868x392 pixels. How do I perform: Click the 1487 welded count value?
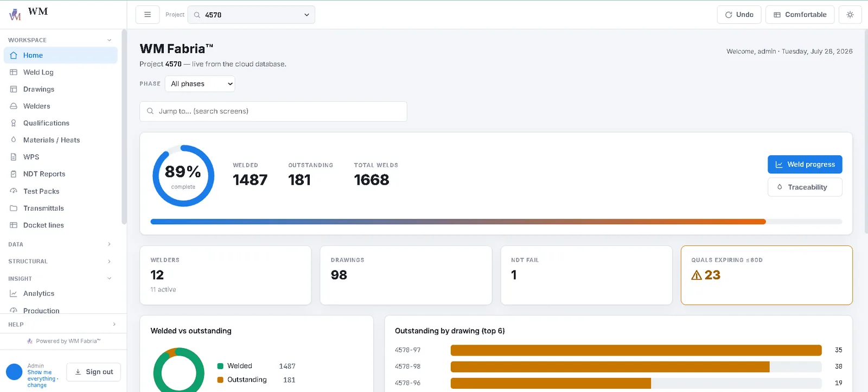point(250,180)
